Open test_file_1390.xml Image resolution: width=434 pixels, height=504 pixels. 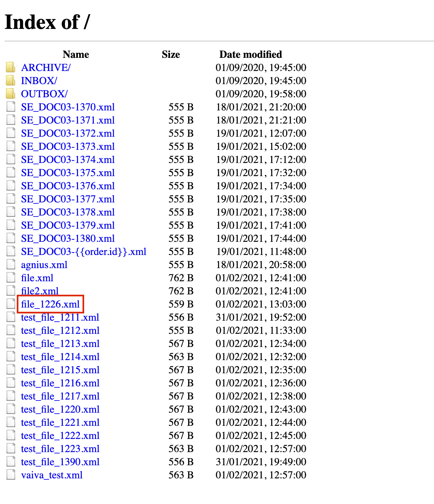point(60,462)
